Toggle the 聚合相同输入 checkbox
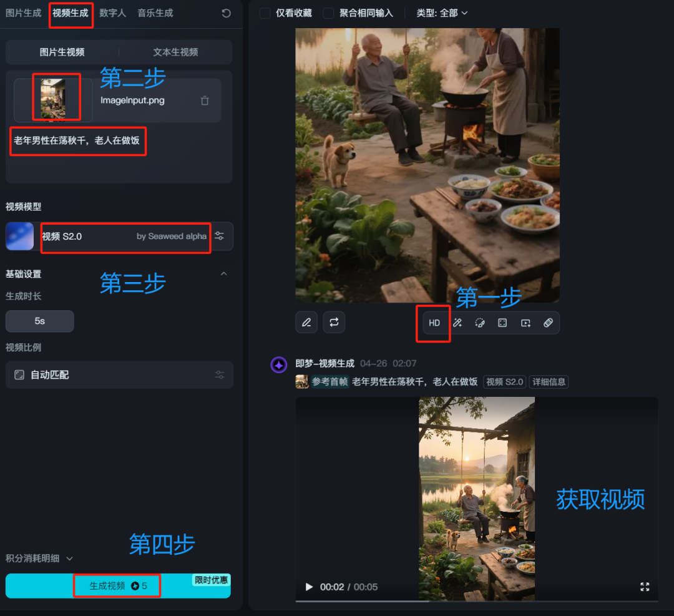Screen dimensions: 674x616 (x=328, y=13)
